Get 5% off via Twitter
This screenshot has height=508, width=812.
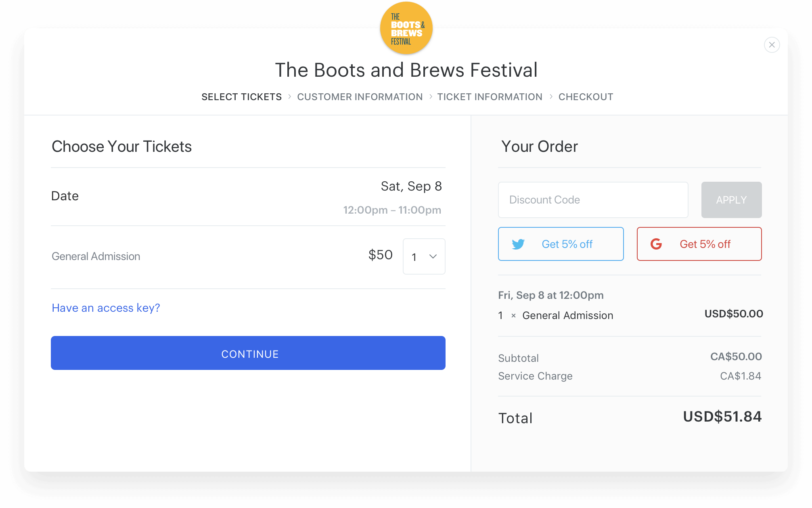click(x=561, y=244)
